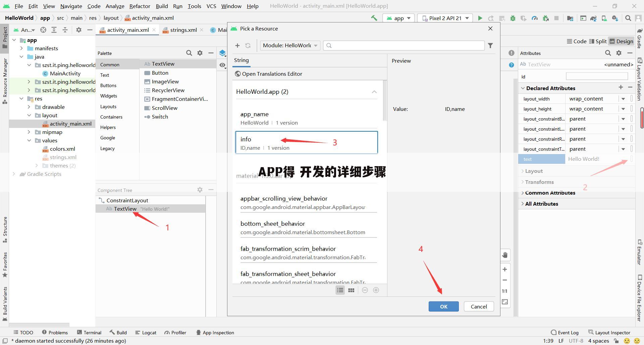Open the app run configuration dropdown
This screenshot has width=644, height=345.
(x=398, y=18)
